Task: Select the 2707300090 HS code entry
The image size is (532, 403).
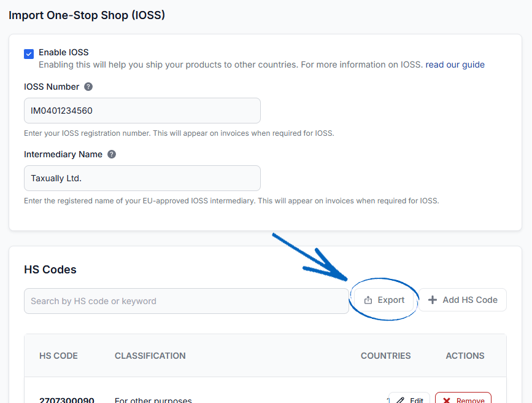Action: point(67,400)
